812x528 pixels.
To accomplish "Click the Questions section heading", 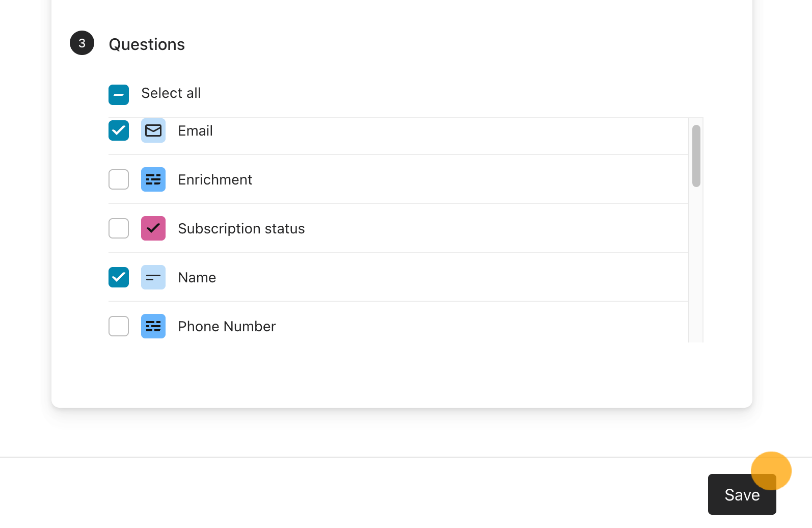I will click(147, 44).
